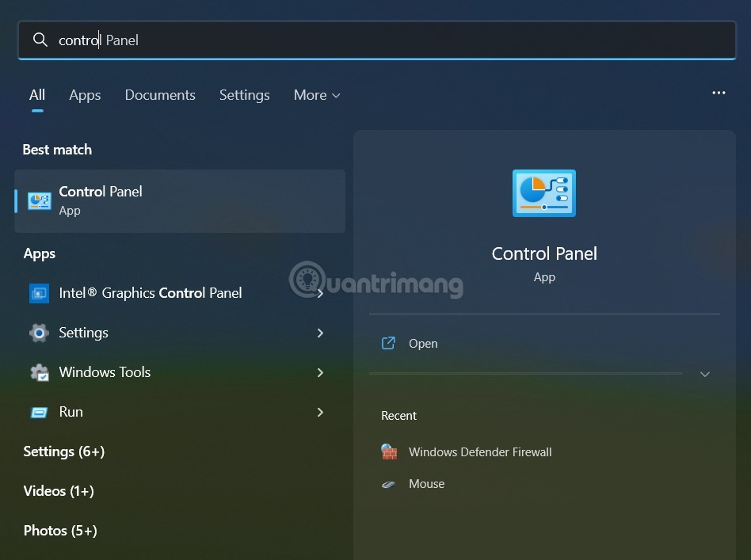The image size is (751, 560).
Task: Switch to the Documents tab
Action: [x=159, y=95]
